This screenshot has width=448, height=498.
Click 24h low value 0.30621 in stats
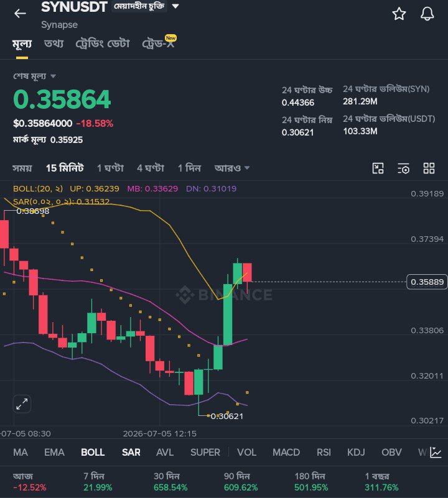point(297,132)
